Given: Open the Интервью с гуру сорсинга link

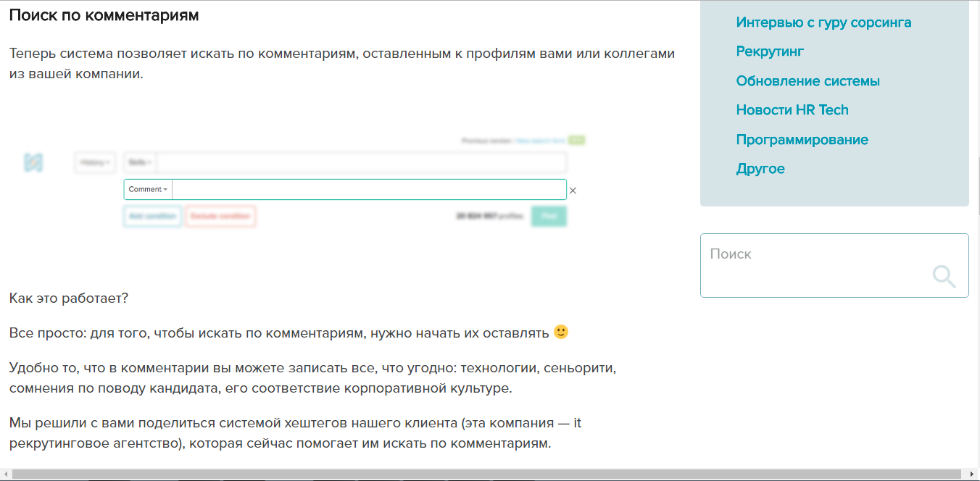Looking at the screenshot, I should point(823,22).
